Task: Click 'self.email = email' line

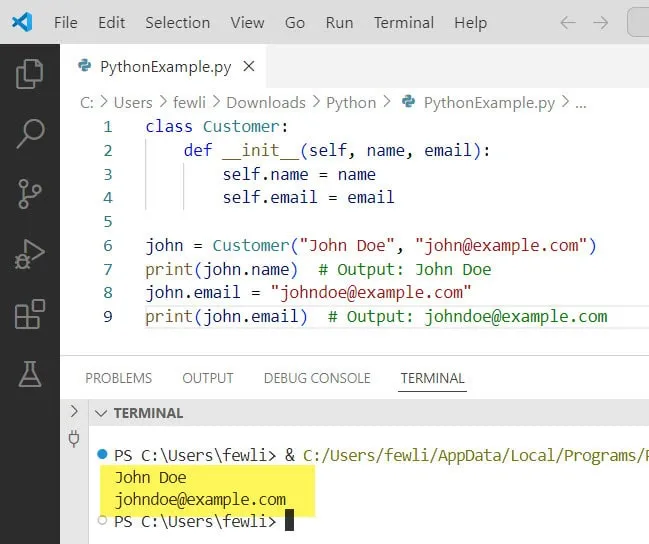Action: pos(308,197)
